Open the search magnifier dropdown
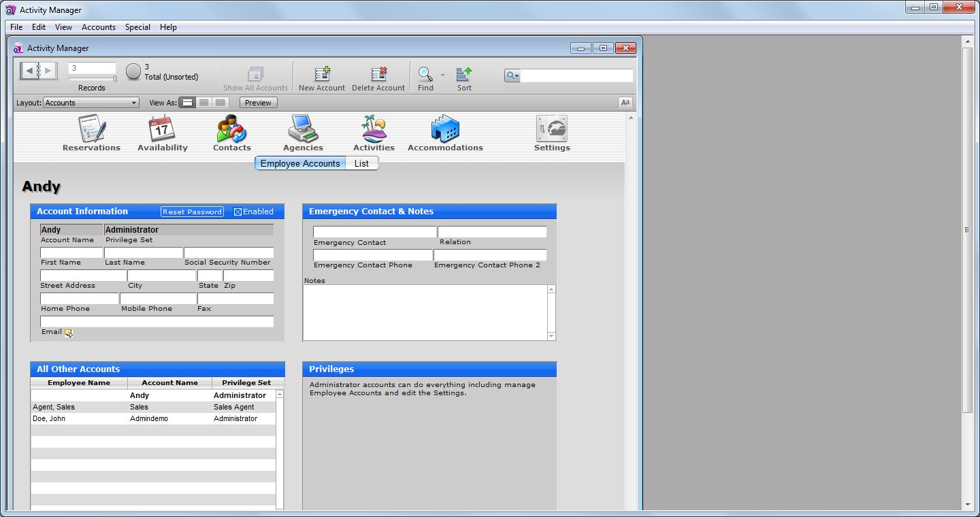Screen dimensions: 980x517 click(511, 75)
